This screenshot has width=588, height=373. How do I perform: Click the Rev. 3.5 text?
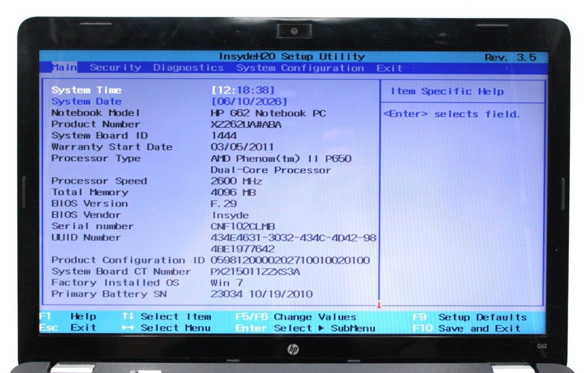(x=510, y=57)
